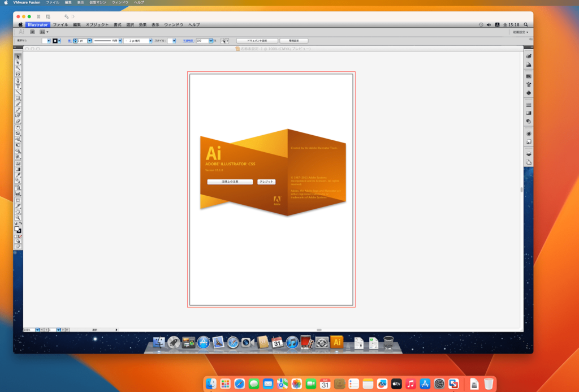Viewport: 579px width, 392px height.
Task: Open the stroke weight dropdown
Action: [89, 41]
